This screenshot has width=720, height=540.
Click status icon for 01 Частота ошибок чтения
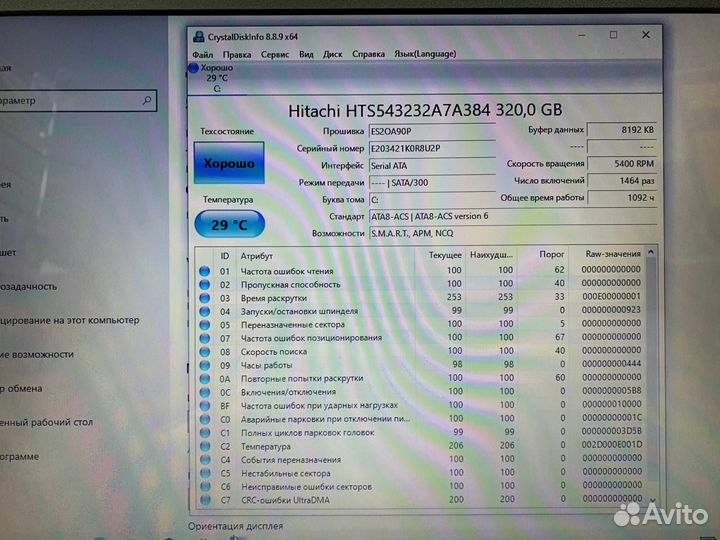click(204, 271)
